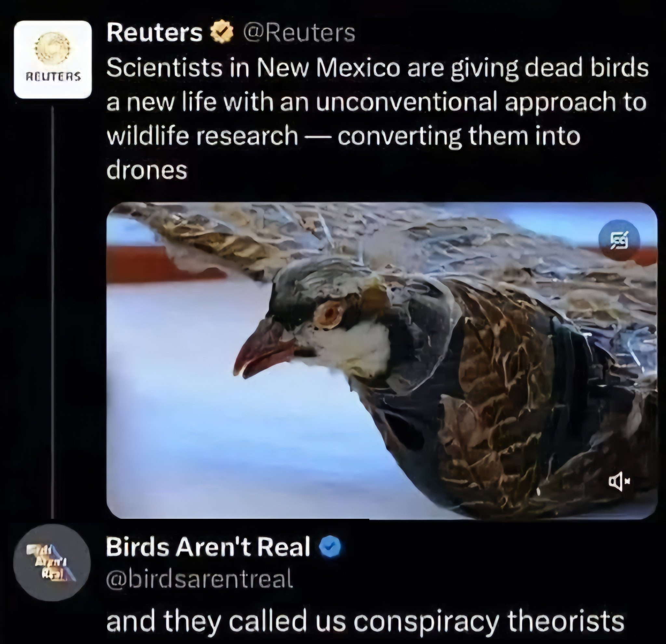666x644 pixels.
Task: Click the Reuters display name
Action: coord(154,33)
